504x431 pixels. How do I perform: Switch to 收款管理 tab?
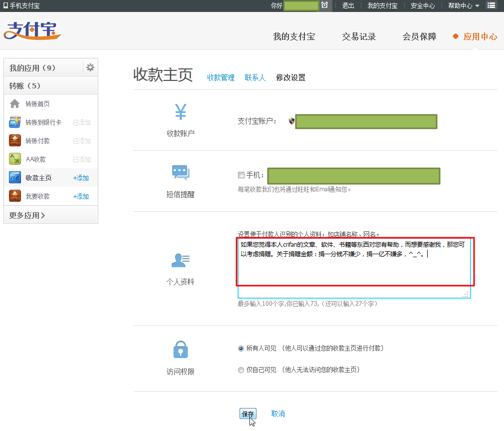221,77
